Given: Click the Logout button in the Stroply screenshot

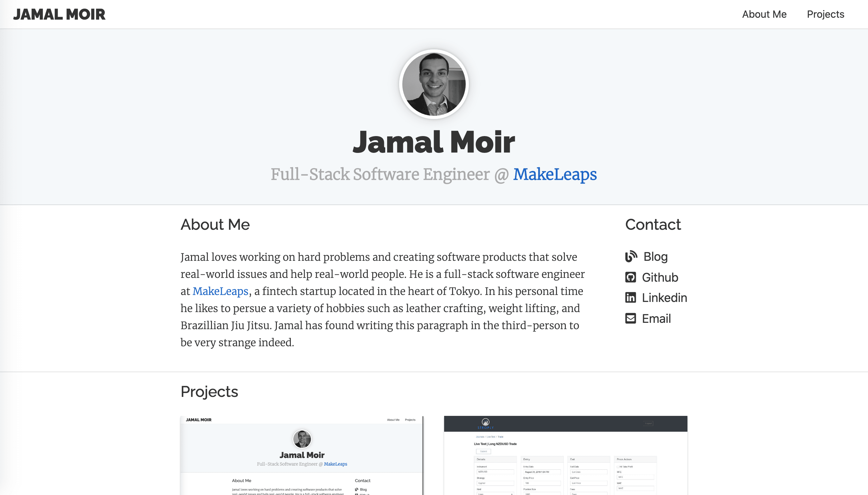Looking at the screenshot, I should point(648,423).
